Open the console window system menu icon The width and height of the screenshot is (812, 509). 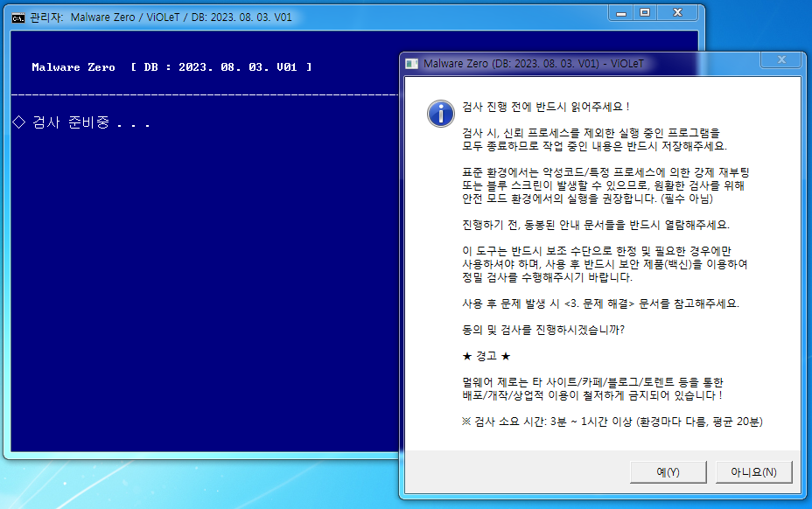point(18,18)
